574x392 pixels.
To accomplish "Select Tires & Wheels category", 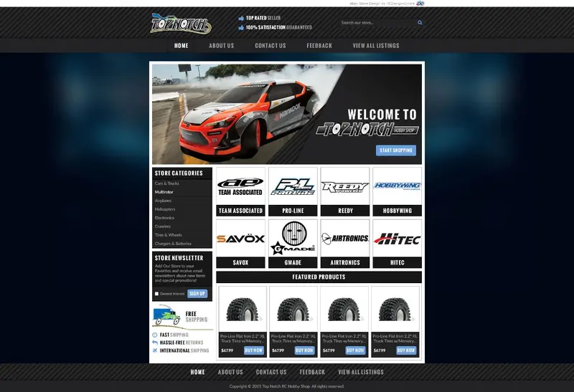I will pos(168,235).
